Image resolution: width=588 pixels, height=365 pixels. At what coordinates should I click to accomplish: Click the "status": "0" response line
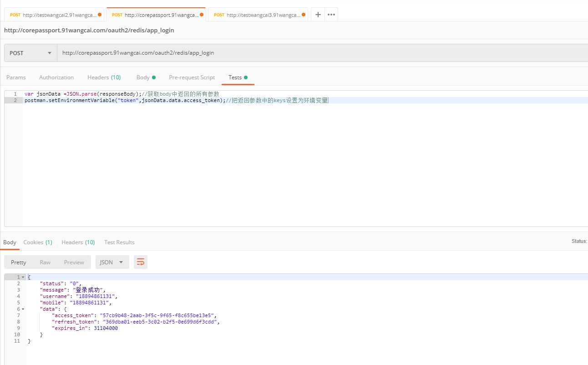pos(60,283)
